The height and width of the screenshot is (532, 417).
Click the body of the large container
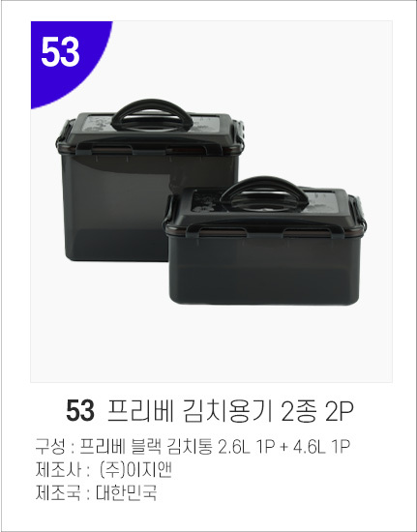tap(115, 207)
